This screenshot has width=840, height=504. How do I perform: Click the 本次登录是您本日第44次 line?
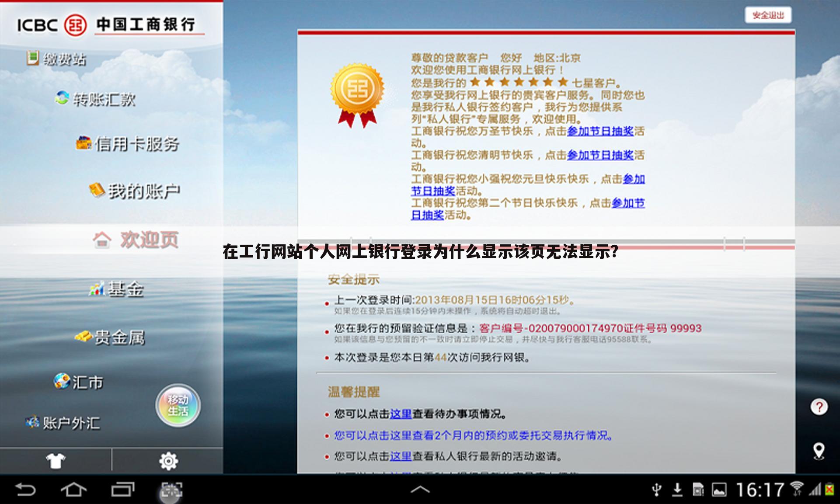(x=432, y=358)
